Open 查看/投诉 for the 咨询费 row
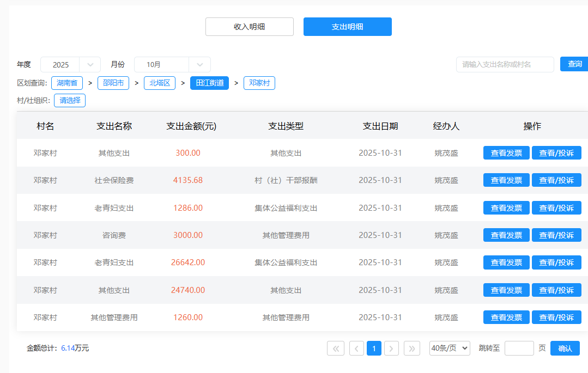The height and width of the screenshot is (373, 588). pos(556,235)
